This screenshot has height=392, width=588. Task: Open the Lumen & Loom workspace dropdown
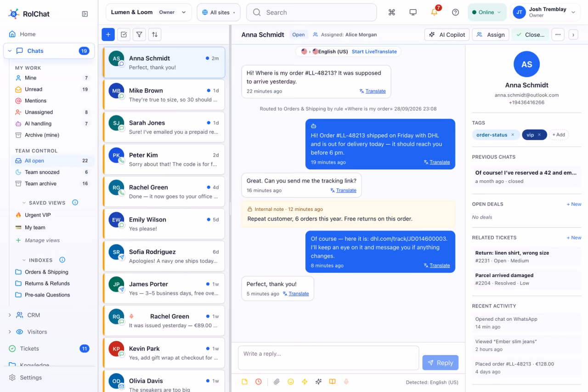(x=149, y=12)
